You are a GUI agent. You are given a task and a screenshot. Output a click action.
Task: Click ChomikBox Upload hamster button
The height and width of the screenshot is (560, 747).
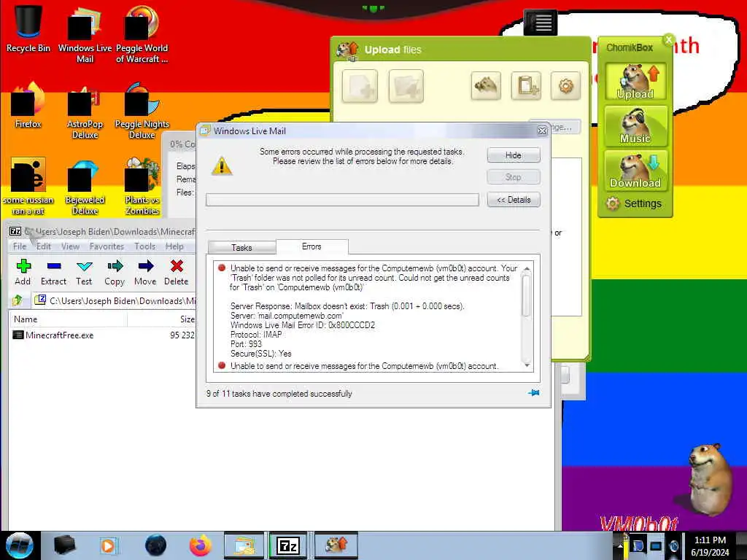tap(635, 81)
